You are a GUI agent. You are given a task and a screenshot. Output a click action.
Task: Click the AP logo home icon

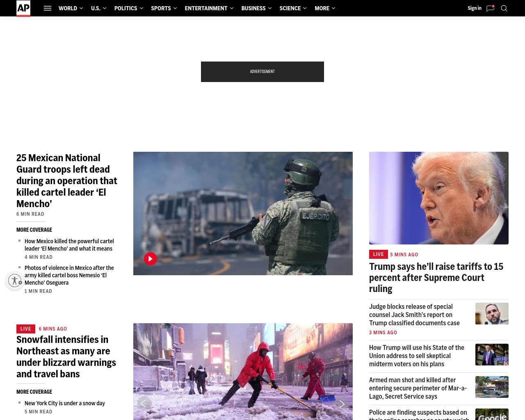click(x=23, y=8)
